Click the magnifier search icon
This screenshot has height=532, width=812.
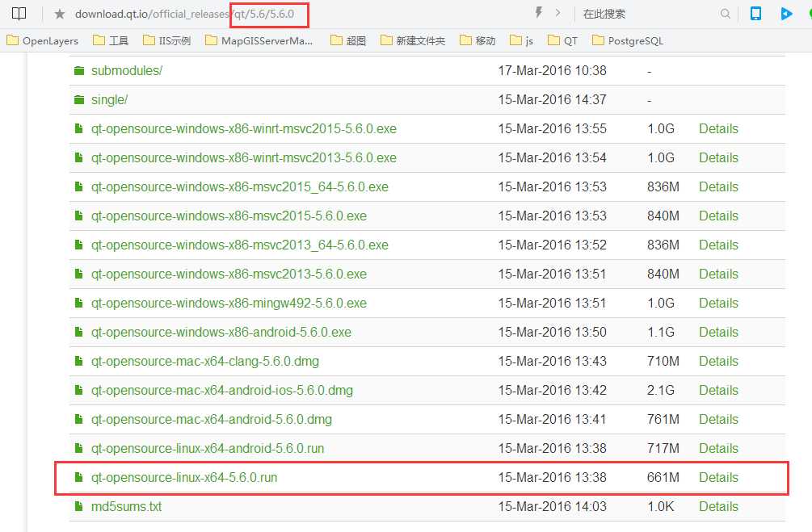[x=725, y=14]
